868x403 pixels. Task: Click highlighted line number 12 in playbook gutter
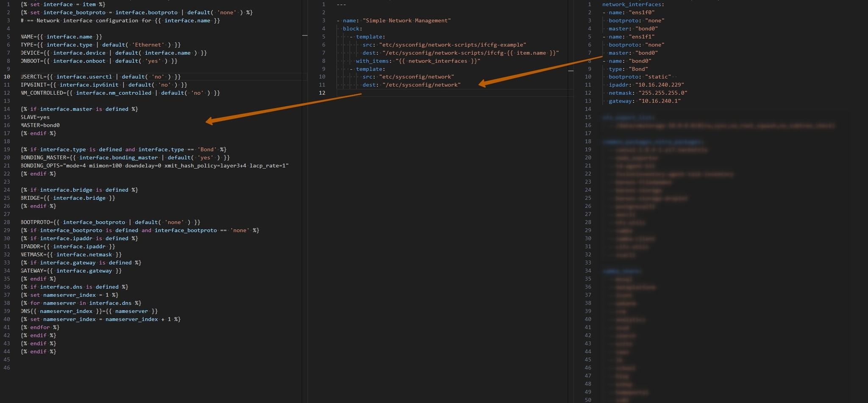pos(322,93)
